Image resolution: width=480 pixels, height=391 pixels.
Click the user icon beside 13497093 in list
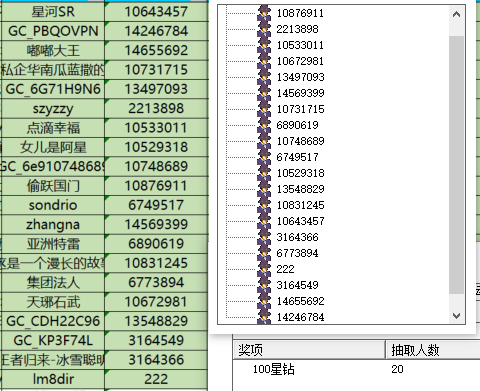click(264, 77)
